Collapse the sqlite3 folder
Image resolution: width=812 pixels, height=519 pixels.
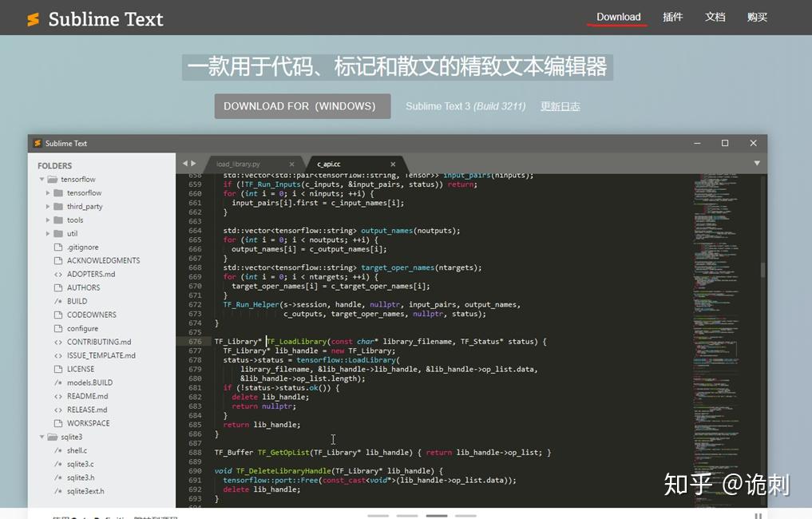(x=42, y=437)
